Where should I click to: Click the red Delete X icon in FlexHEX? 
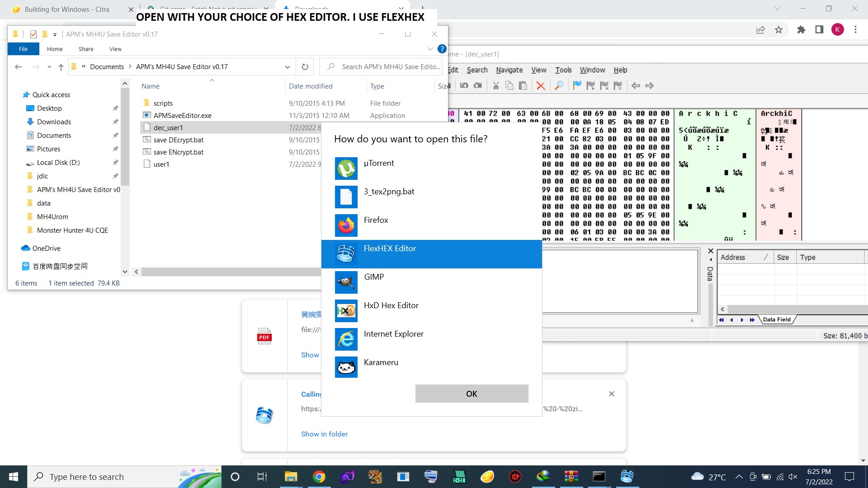point(541,85)
